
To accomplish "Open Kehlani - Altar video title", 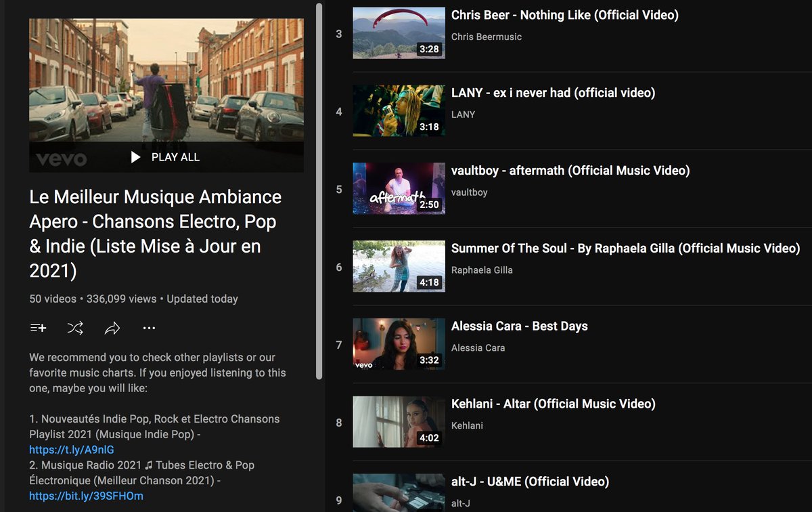I will point(554,404).
